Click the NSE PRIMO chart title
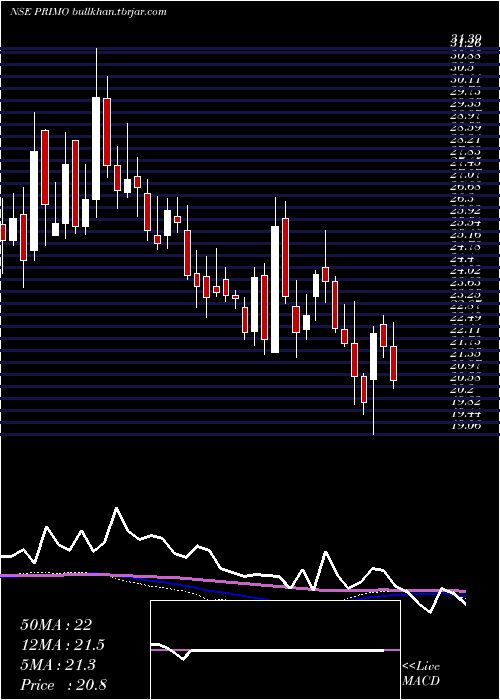500x700 pixels. click(x=39, y=12)
